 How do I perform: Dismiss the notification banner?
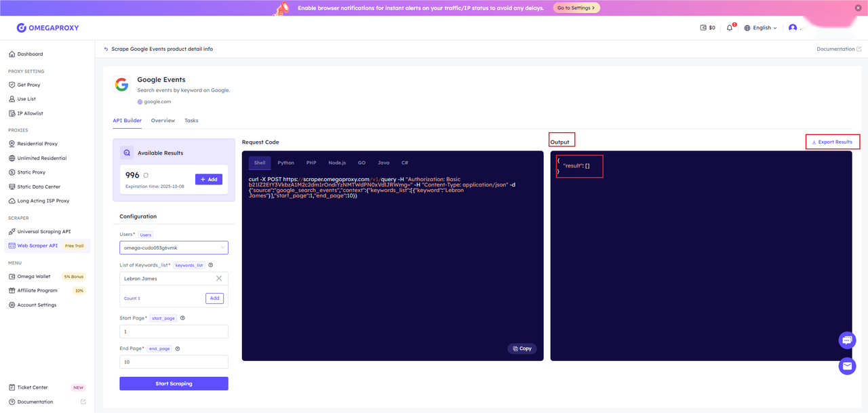tap(859, 7)
